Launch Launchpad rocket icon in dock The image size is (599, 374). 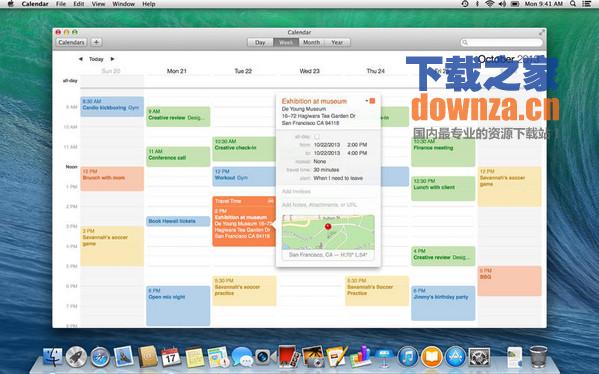[x=76, y=357]
